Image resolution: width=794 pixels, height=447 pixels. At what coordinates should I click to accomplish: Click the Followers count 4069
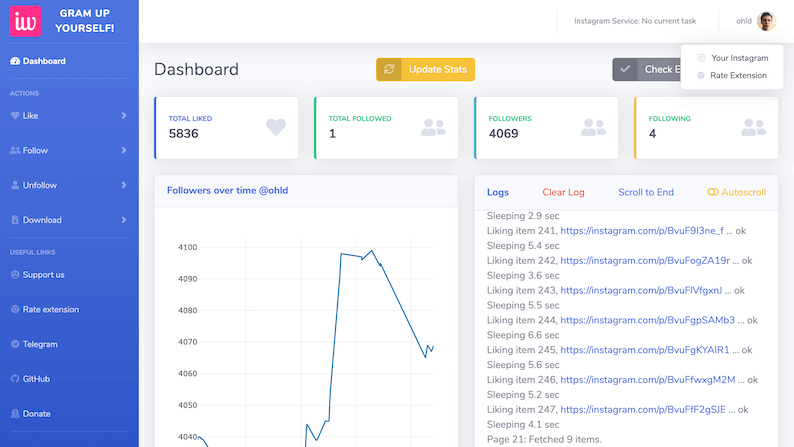click(503, 134)
